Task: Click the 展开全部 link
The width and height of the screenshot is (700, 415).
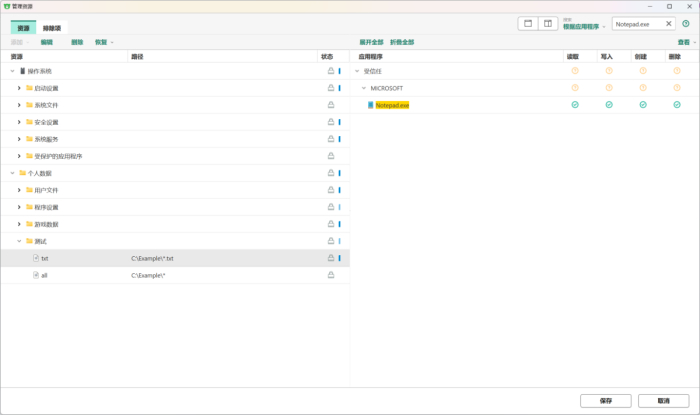Action: point(371,42)
